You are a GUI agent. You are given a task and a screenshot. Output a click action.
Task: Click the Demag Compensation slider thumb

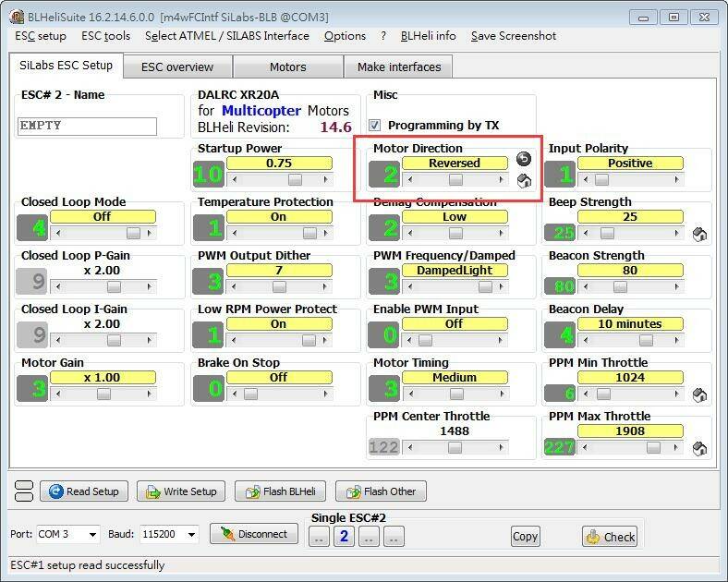455,233
